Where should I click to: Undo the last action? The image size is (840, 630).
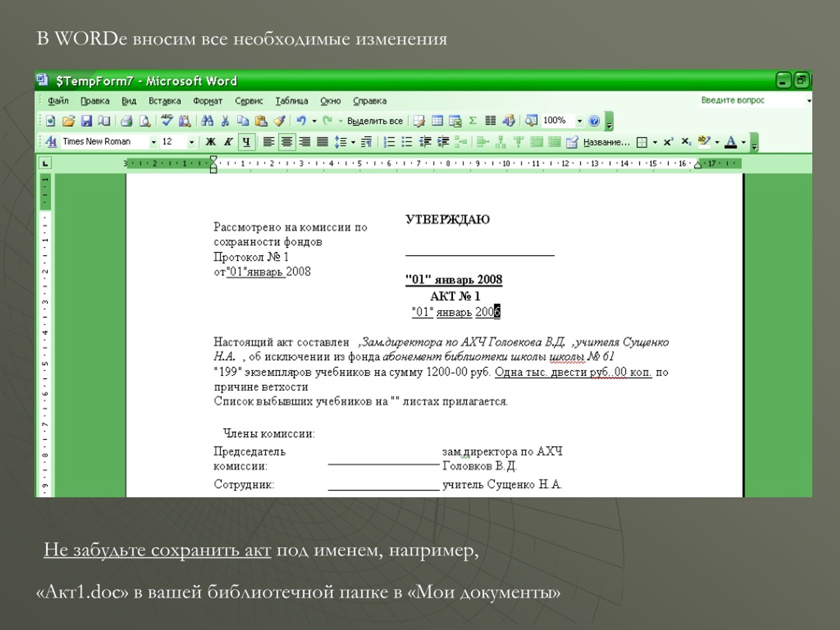(301, 121)
